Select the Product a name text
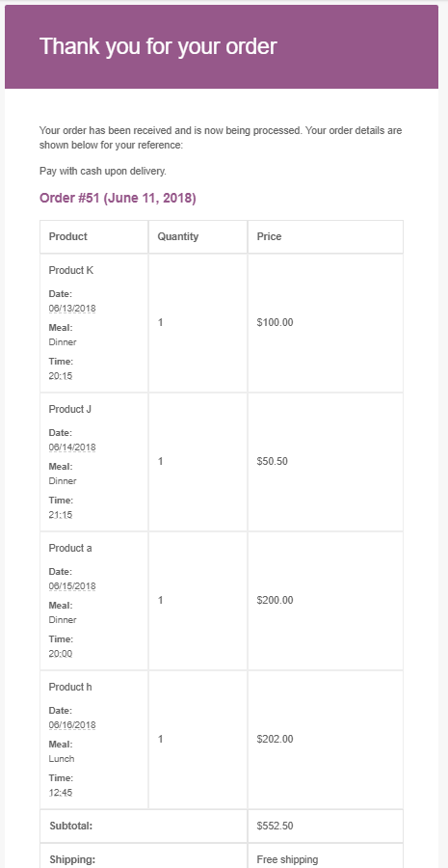Viewport: 448px width, 868px height. (x=70, y=548)
